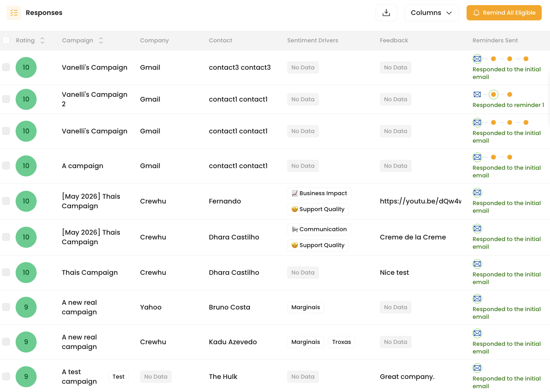Image resolution: width=550 pixels, height=392 pixels.
Task: Click the Business Impact sentiment tag
Action: pos(319,193)
